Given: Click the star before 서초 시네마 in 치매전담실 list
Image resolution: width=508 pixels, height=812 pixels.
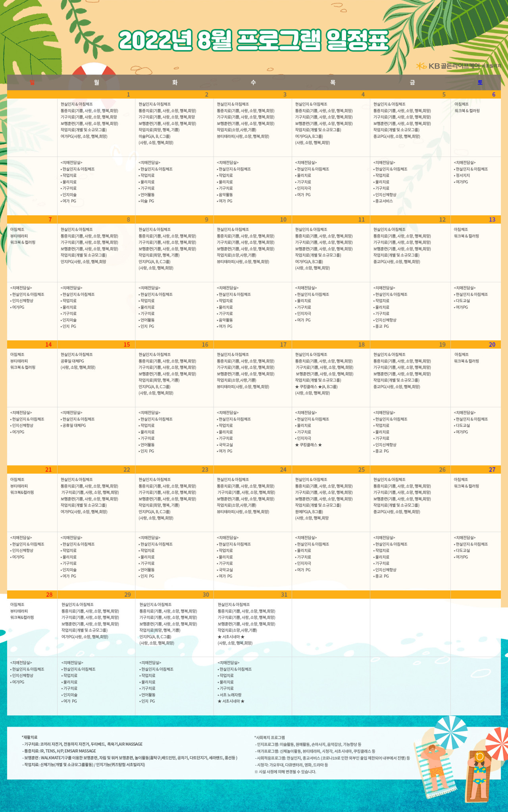Looking at the screenshot, I should click(219, 701).
